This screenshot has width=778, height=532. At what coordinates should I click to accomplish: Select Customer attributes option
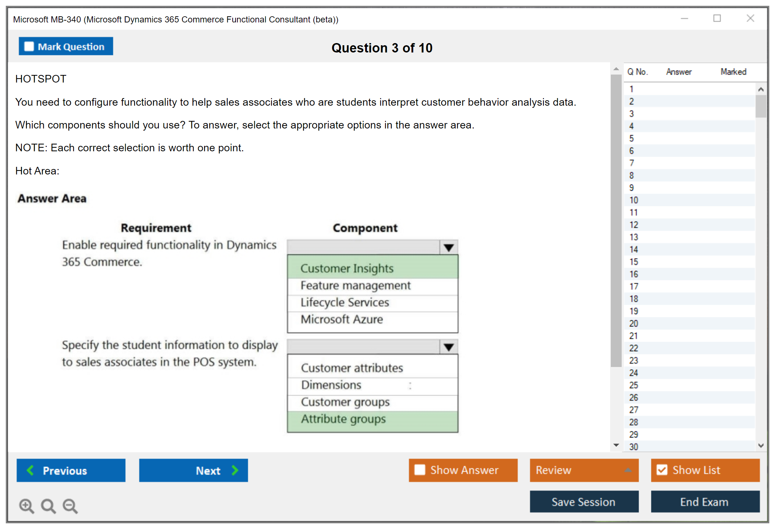[352, 368]
